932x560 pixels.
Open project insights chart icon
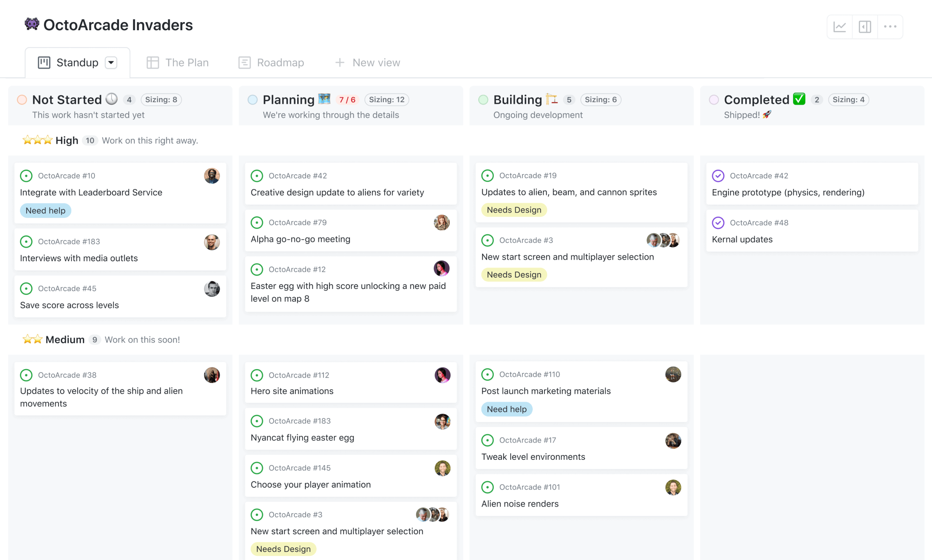(x=839, y=26)
